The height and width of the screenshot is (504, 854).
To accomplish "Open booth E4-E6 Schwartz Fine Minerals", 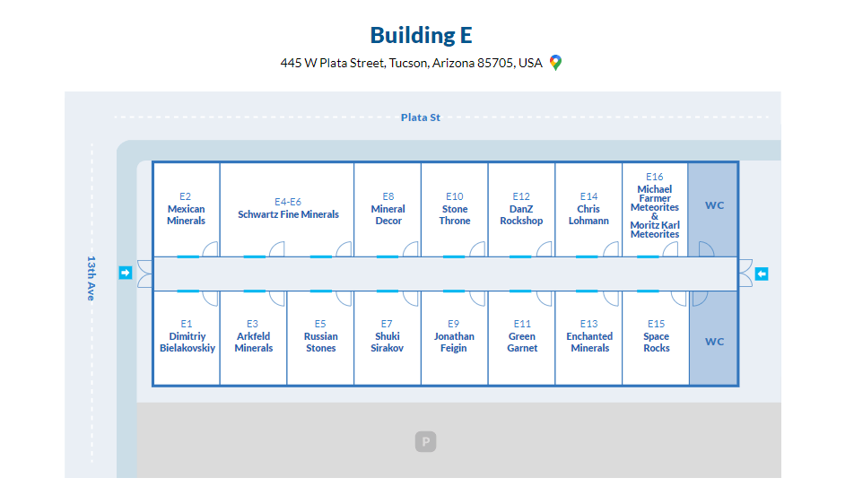I will [x=288, y=209].
